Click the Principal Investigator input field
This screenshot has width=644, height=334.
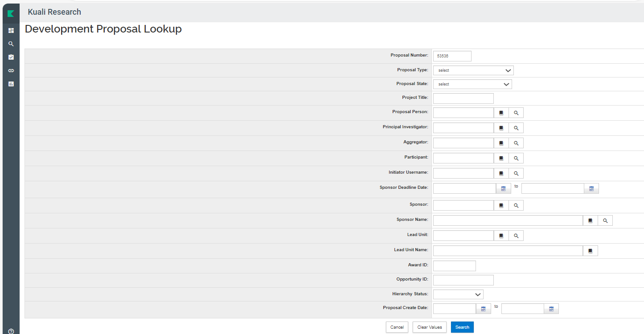[x=464, y=128]
